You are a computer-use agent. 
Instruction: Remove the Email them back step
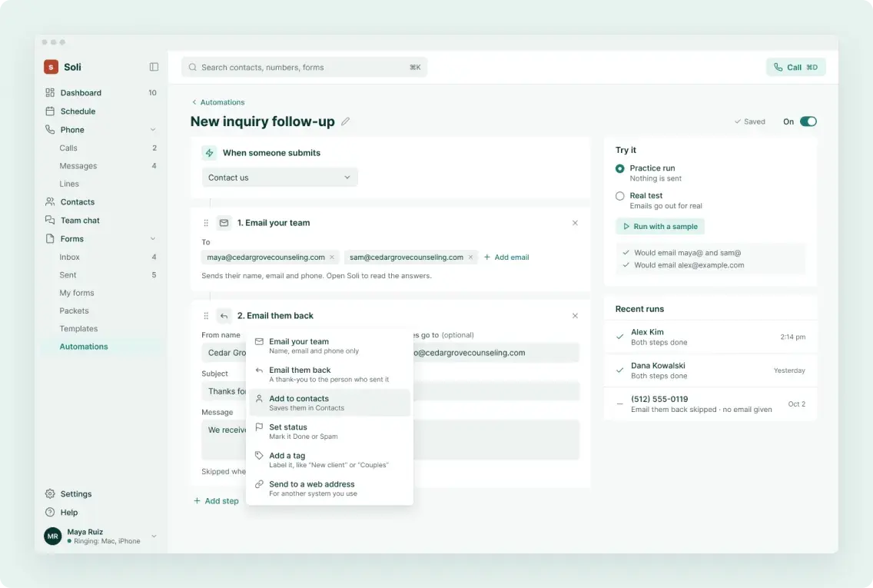[x=575, y=316]
